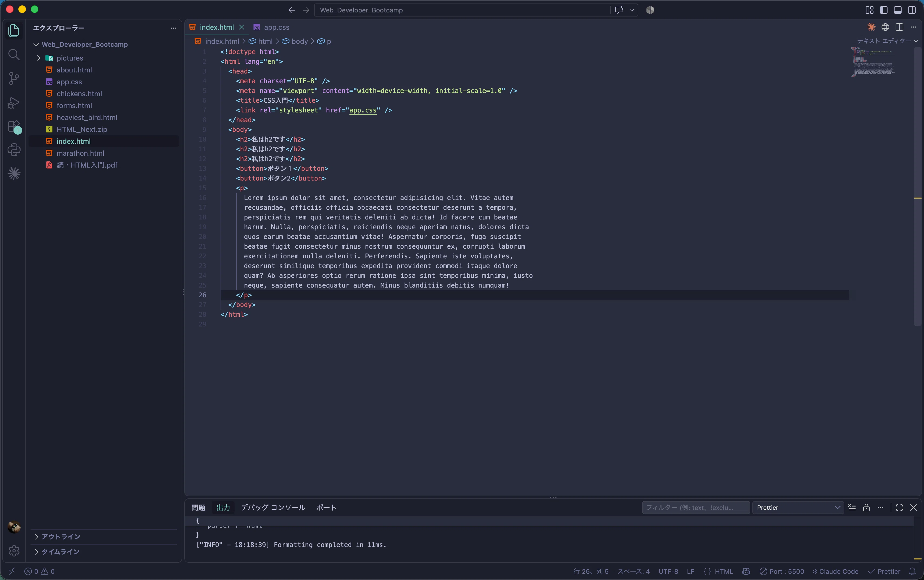Click the command center search box
The height and width of the screenshot is (580, 924).
click(462, 10)
